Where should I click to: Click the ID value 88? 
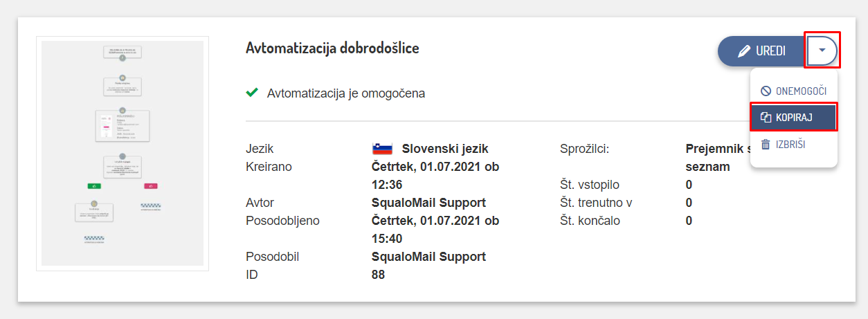click(378, 275)
